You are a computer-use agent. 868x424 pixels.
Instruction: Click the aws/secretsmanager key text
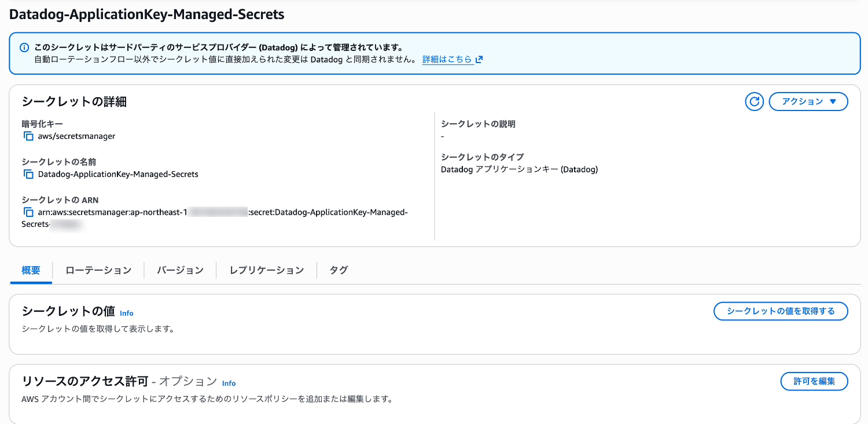(x=76, y=137)
